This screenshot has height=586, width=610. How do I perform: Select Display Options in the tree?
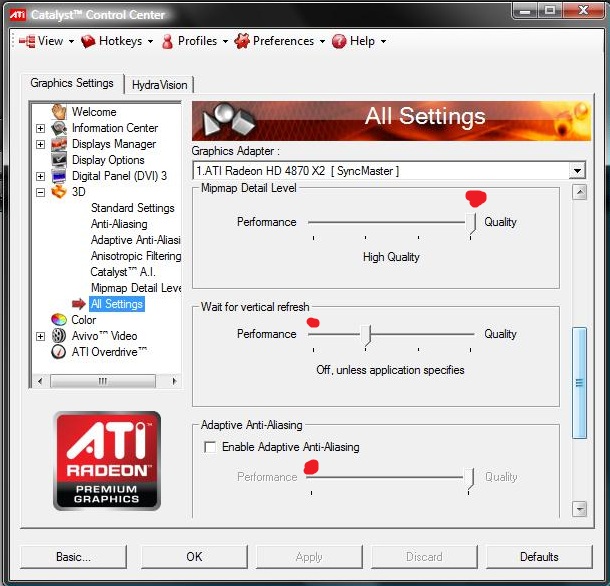coord(108,160)
